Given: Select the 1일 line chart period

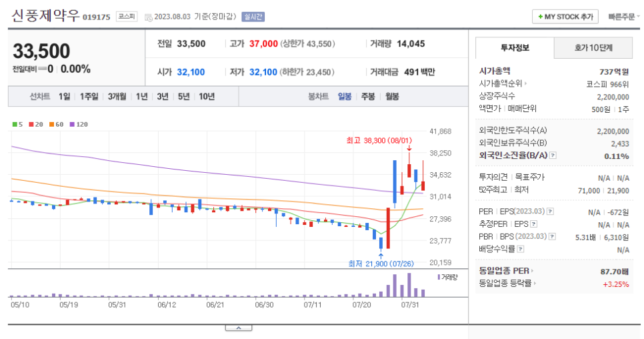Looking at the screenshot, I should (64, 97).
